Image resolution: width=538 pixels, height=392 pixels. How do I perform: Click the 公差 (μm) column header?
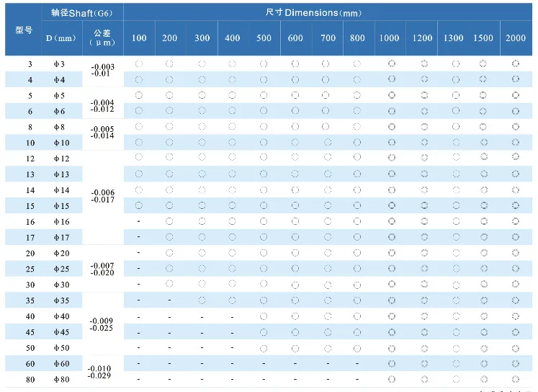102,37
